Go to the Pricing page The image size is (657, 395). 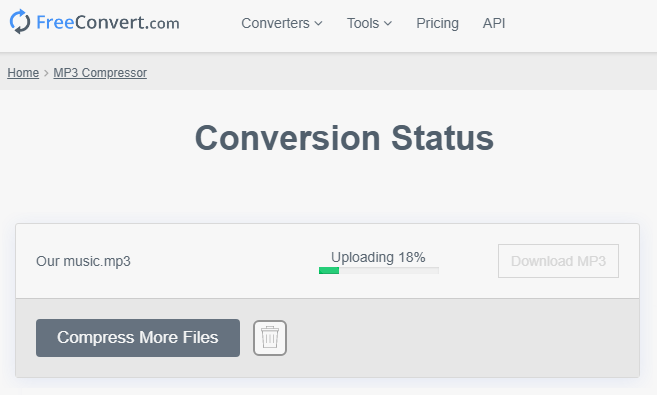click(x=437, y=23)
